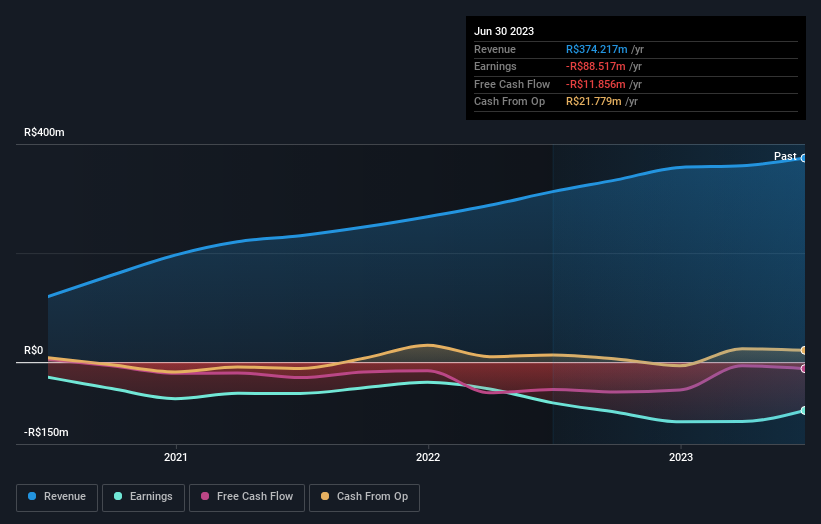
Task: Click the Cash From Op label in tooltip
Action: [509, 102]
